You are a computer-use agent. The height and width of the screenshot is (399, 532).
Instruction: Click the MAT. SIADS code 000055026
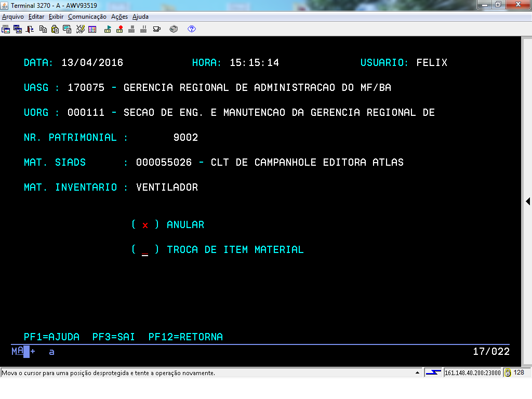(x=164, y=163)
